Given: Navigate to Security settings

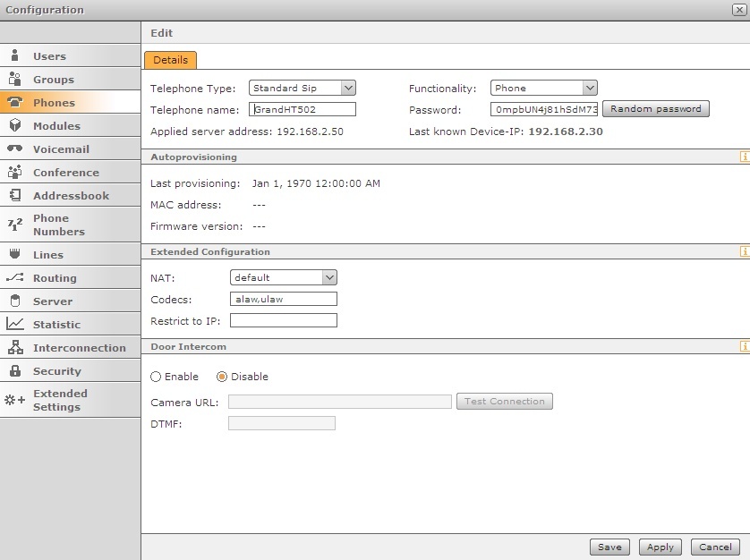Looking at the screenshot, I should click(x=71, y=370).
